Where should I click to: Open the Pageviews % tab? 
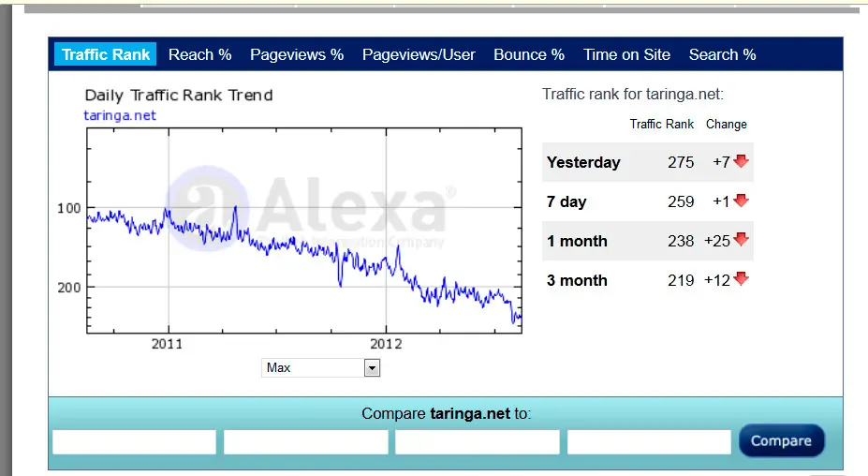click(297, 54)
